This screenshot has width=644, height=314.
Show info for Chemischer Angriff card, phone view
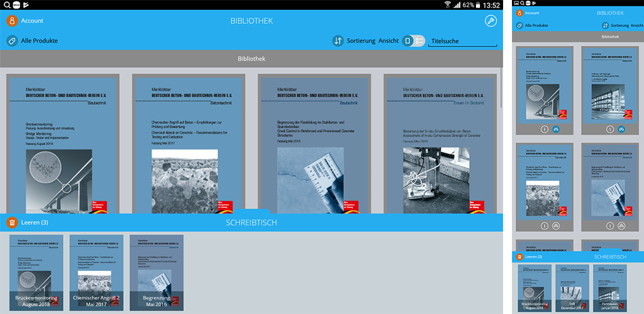pyautogui.click(x=545, y=226)
